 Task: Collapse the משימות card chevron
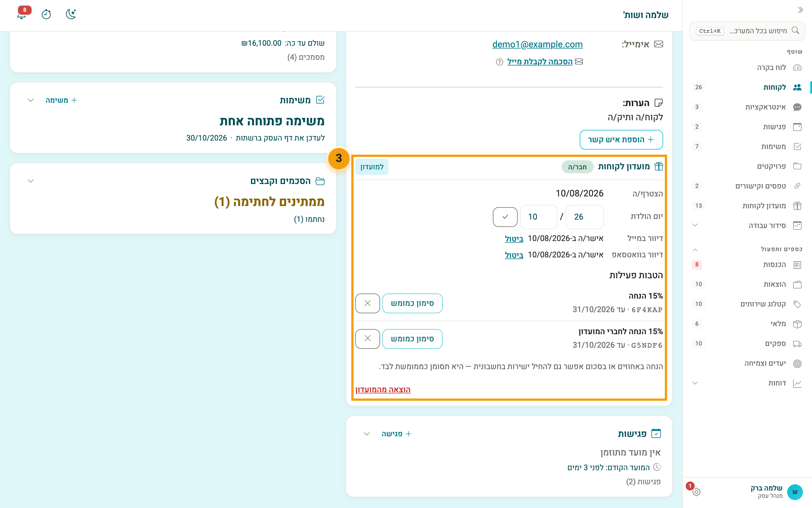click(x=30, y=100)
